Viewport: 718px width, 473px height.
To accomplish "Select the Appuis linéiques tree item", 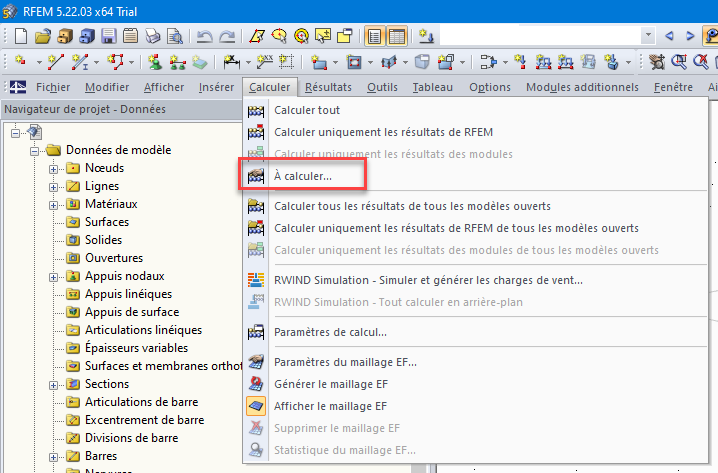I will click(129, 294).
